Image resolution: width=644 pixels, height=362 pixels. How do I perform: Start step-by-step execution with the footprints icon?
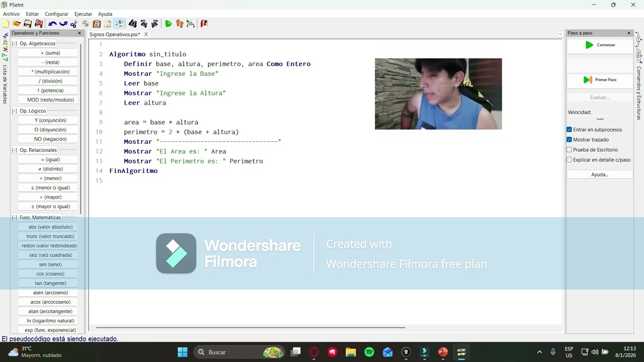(180, 24)
